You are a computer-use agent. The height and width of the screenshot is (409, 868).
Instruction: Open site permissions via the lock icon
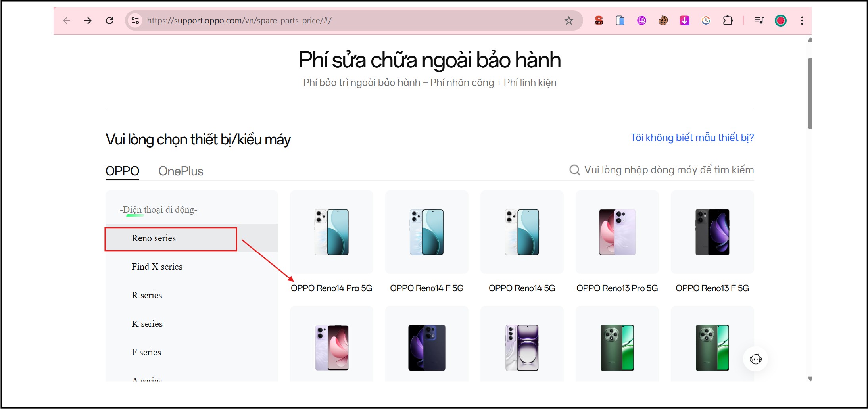[135, 20]
